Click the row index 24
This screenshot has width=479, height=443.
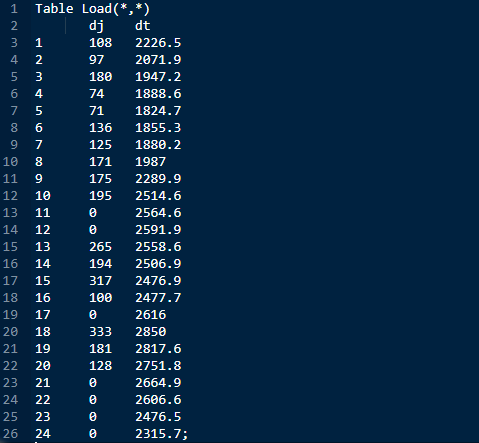point(43,434)
